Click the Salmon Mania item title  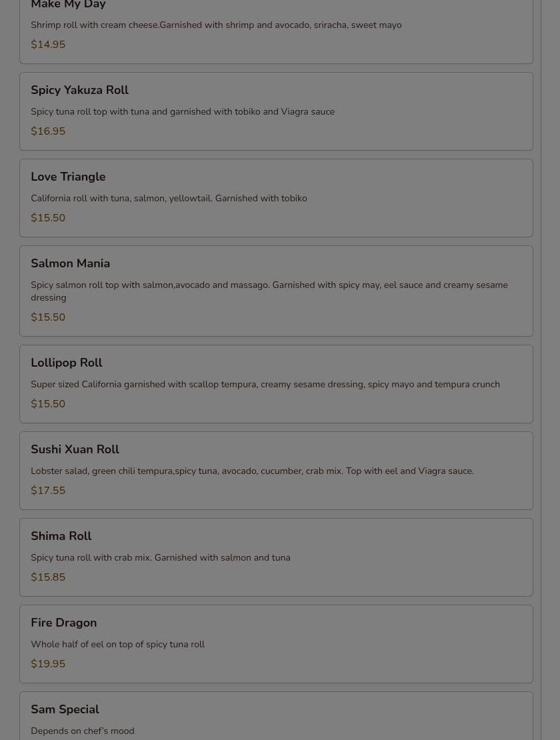[70, 263]
